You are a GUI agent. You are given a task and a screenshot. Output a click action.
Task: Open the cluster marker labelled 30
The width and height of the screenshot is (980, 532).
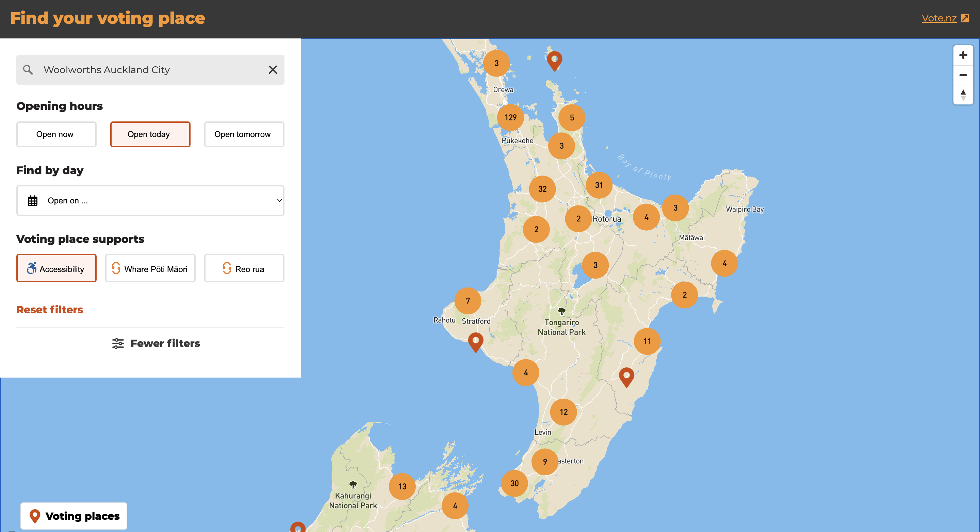pyautogui.click(x=514, y=483)
